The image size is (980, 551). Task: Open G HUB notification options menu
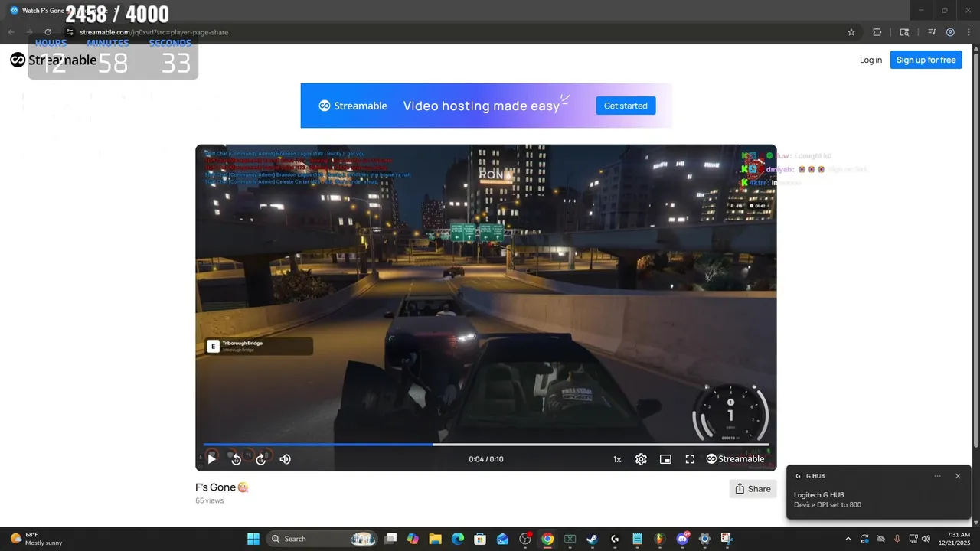click(x=937, y=476)
